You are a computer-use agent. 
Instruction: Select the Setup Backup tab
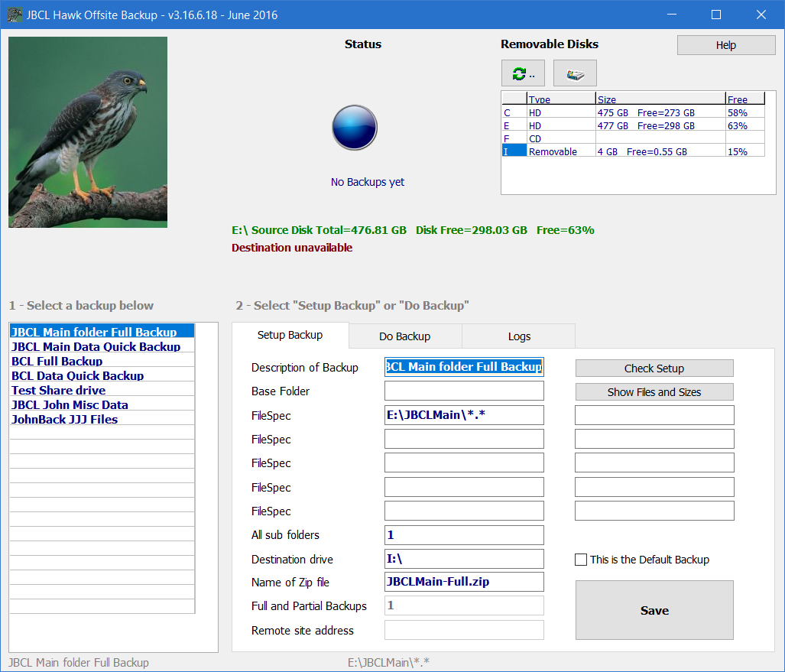[290, 335]
